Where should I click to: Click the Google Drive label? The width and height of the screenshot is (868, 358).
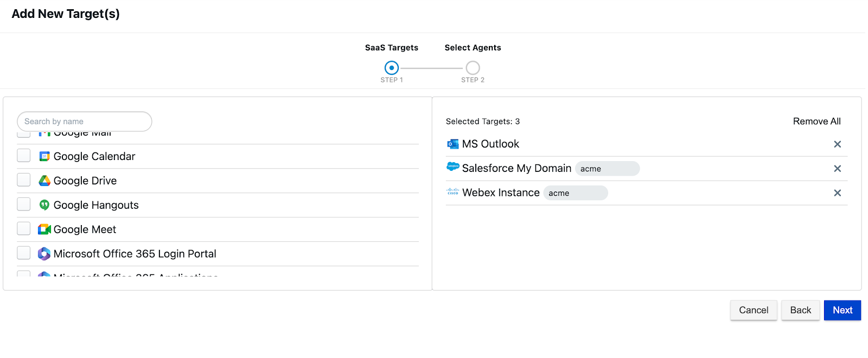(85, 181)
